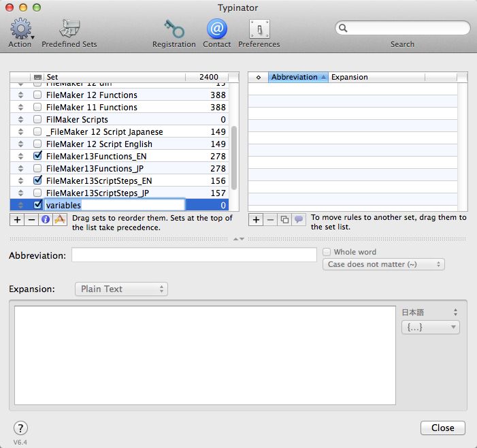The width and height of the screenshot is (477, 448).
Task: Enable FileMaker 12 Script English set
Action: click(37, 144)
